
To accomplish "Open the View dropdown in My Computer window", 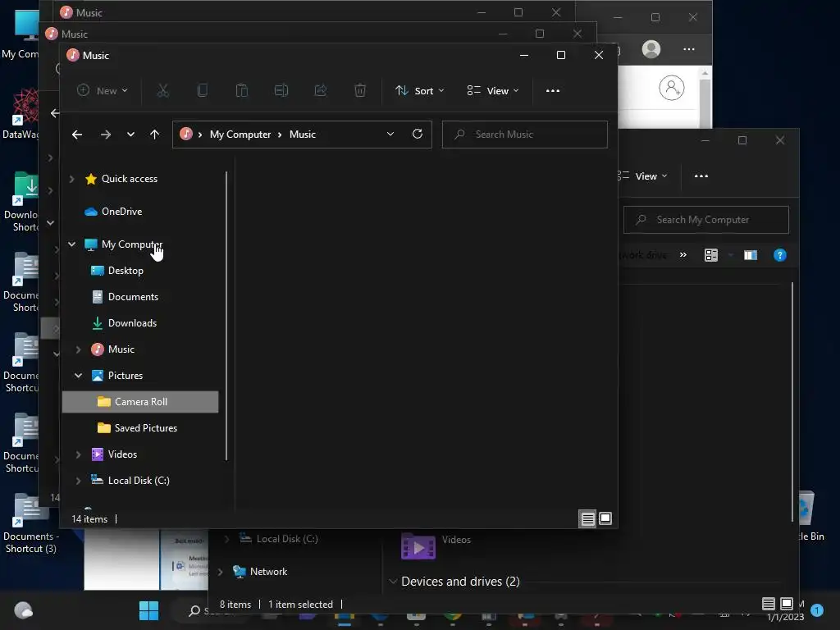I will click(x=643, y=176).
